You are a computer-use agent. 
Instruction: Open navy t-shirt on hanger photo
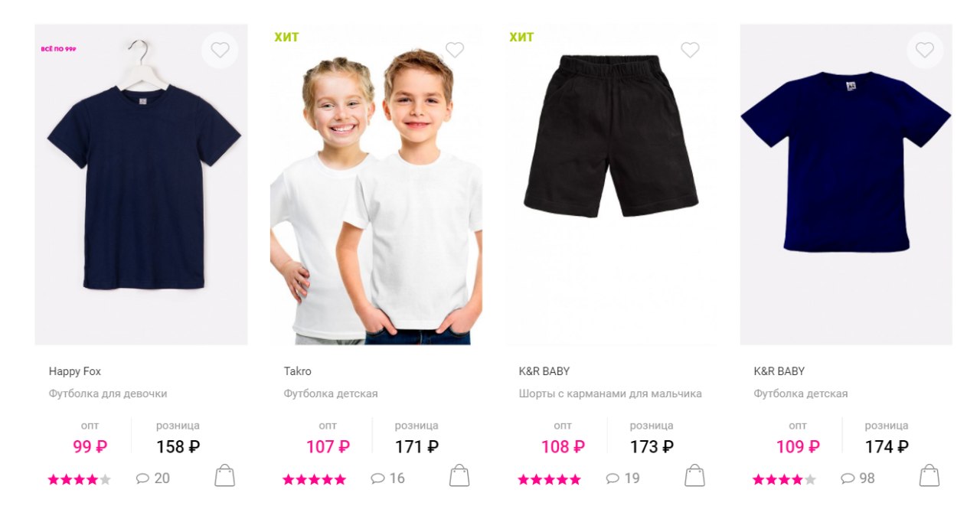pyautogui.click(x=142, y=184)
